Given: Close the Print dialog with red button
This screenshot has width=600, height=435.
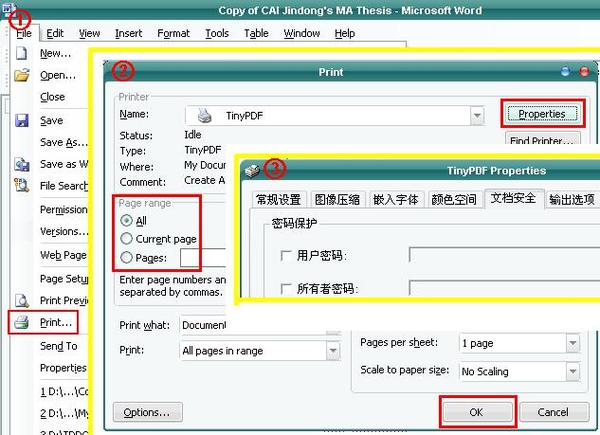Looking at the screenshot, I should [584, 72].
